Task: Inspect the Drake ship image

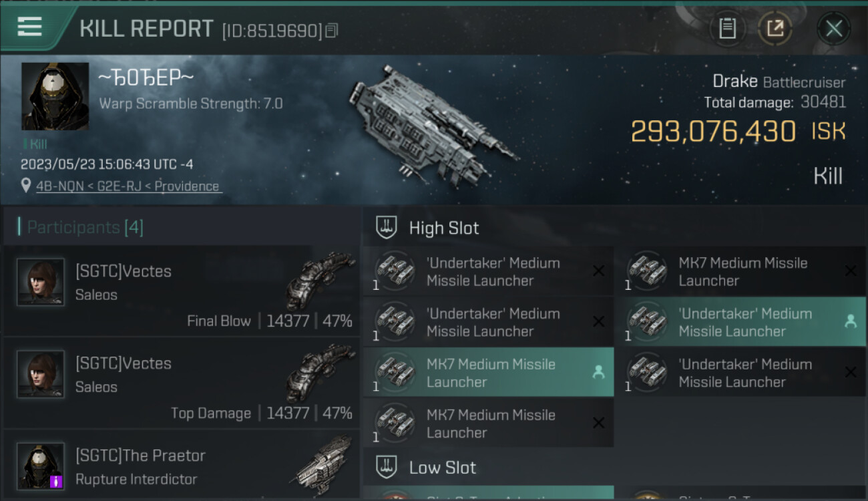Action: coord(433,124)
